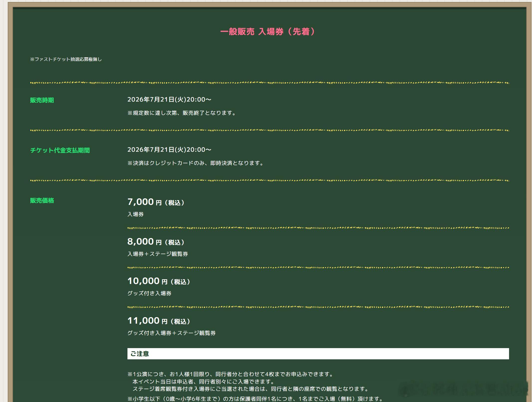Click the ファストチケット抽選応募権無し note
The image size is (532, 402).
[66, 59]
